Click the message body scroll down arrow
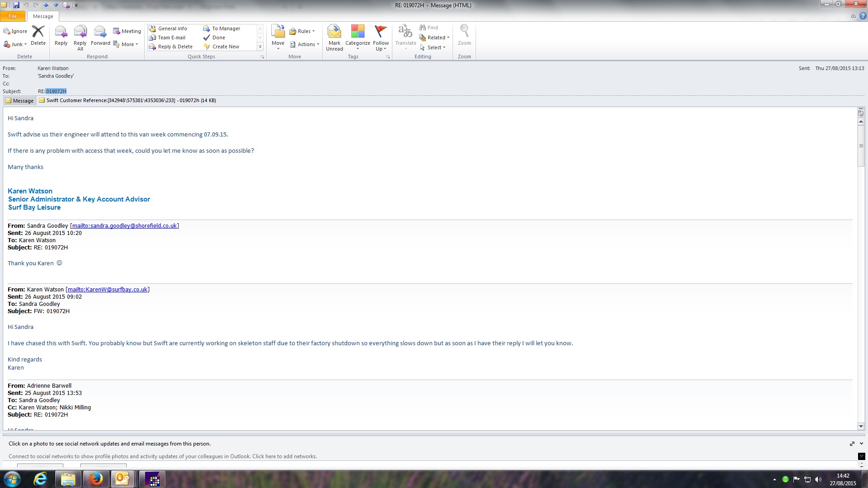The image size is (868, 488). [x=861, y=426]
